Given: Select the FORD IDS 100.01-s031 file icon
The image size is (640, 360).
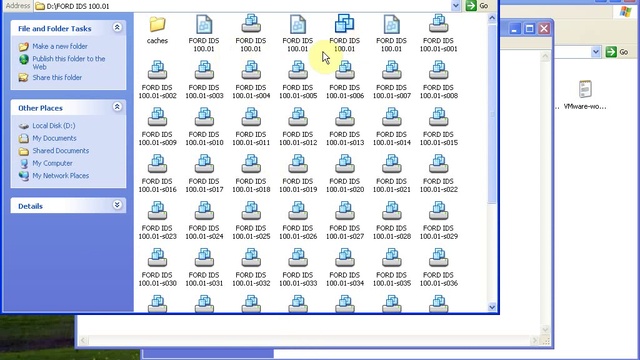Looking at the screenshot, I should pyautogui.click(x=204, y=258).
